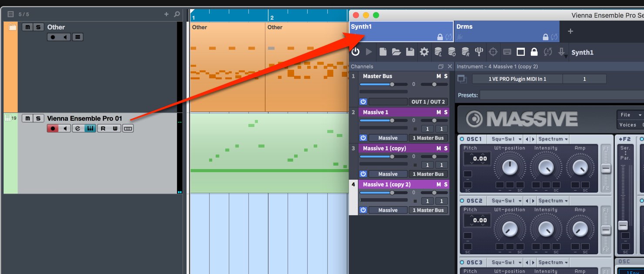This screenshot has width=644, height=274.
Task: Click the crosshair target icon in toolbar
Action: coord(493,52)
